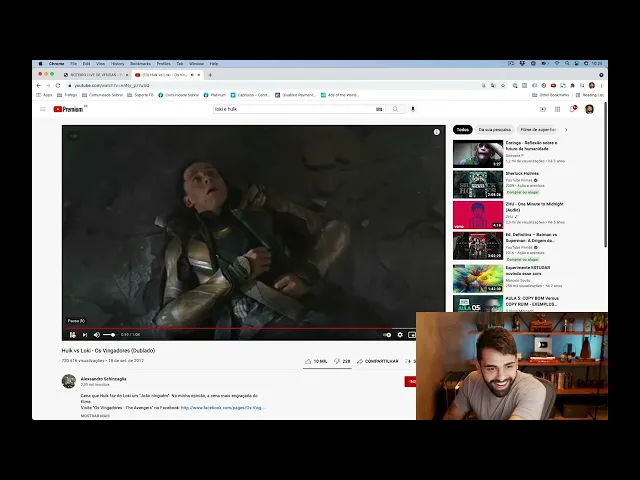Expand description with MOSTRAR MAIS
The image size is (640, 480).
[95, 416]
